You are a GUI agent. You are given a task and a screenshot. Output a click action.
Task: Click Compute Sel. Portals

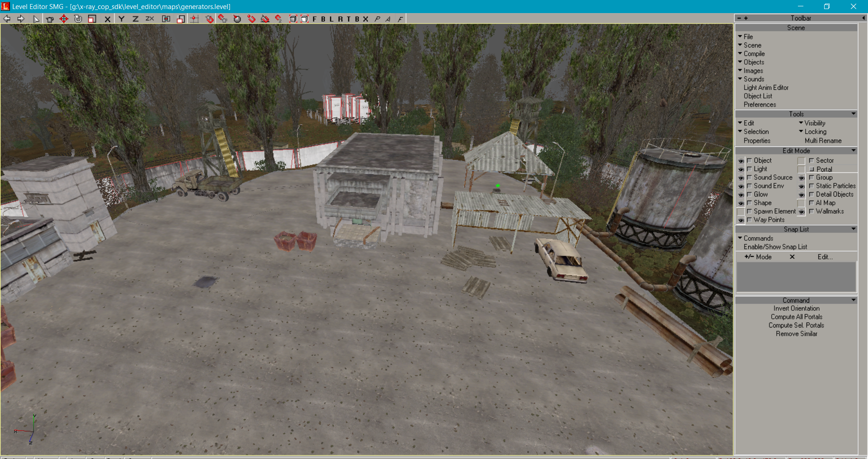click(796, 325)
